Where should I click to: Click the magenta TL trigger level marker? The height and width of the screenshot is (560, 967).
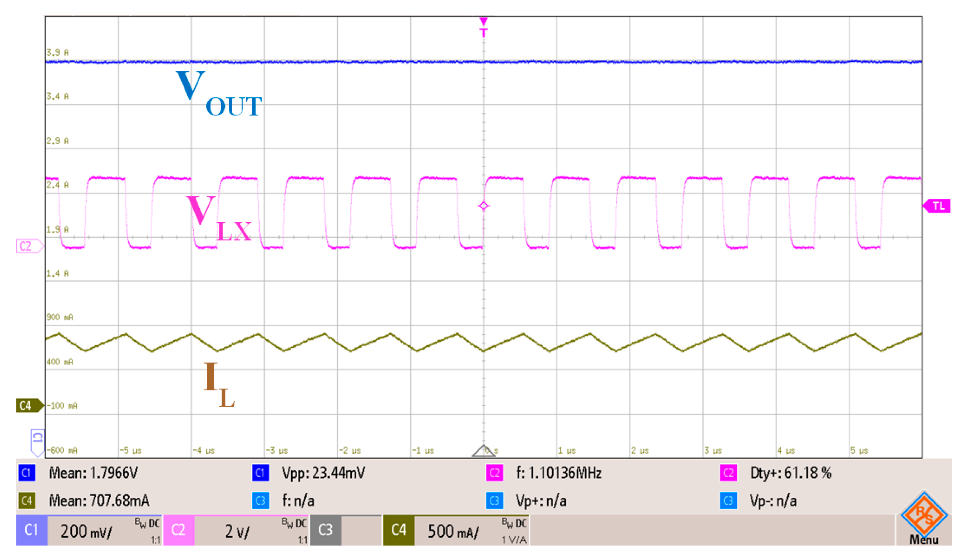click(x=937, y=206)
